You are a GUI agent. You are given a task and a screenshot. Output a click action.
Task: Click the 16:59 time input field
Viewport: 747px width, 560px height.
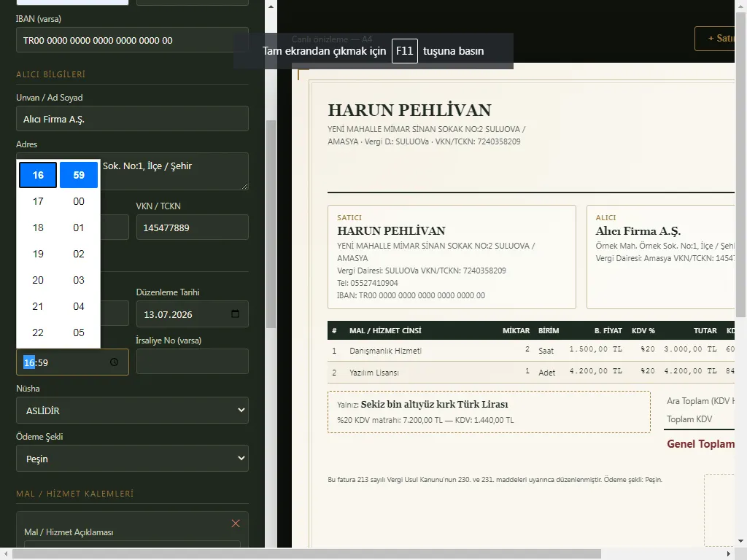pyautogui.click(x=72, y=362)
